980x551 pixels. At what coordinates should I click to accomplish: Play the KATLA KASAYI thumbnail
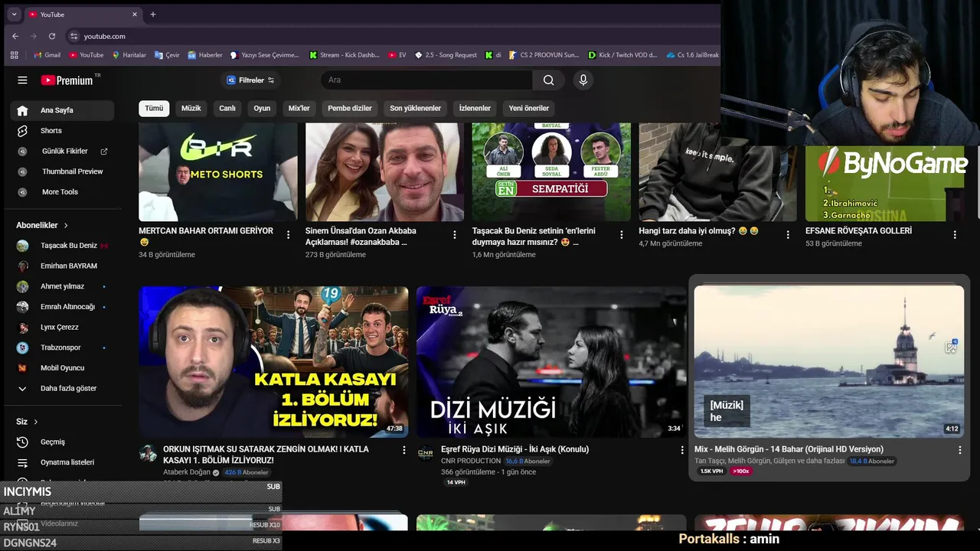[x=273, y=361]
